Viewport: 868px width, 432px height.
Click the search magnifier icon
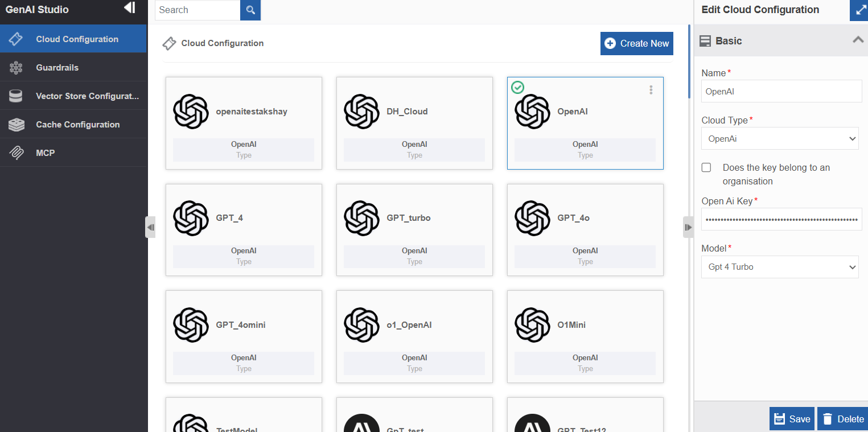click(x=250, y=10)
